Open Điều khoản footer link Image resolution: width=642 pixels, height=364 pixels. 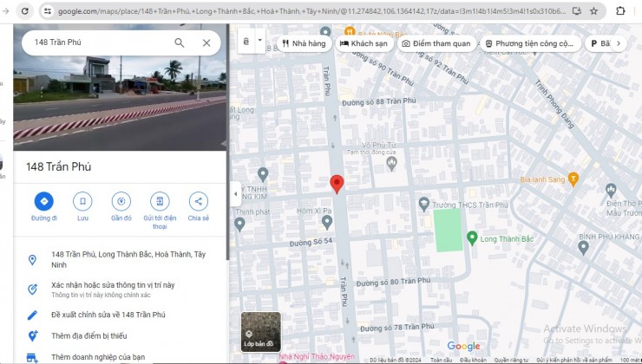(x=473, y=361)
